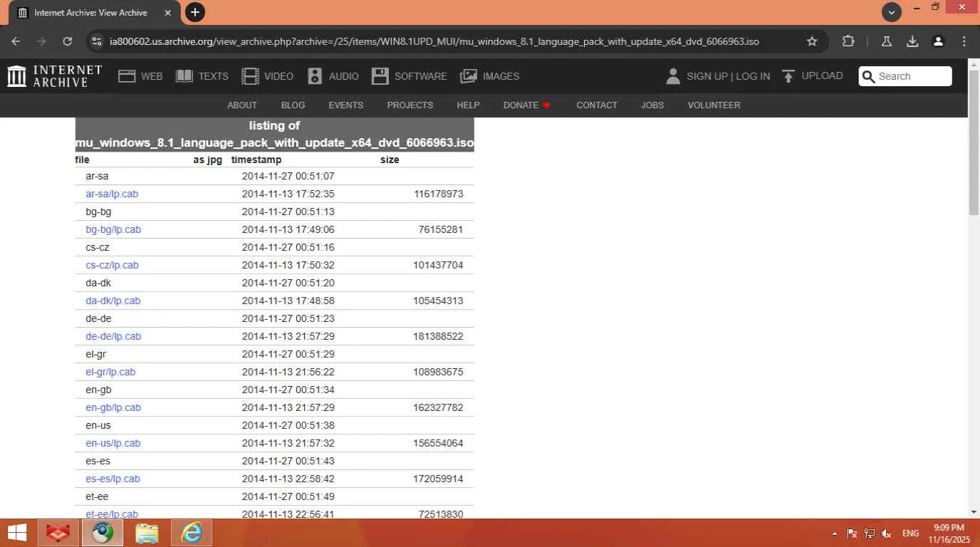Select the timestamp 2014-11-13 17:52:35
Screen dimensions: 980x547
click(x=288, y=194)
